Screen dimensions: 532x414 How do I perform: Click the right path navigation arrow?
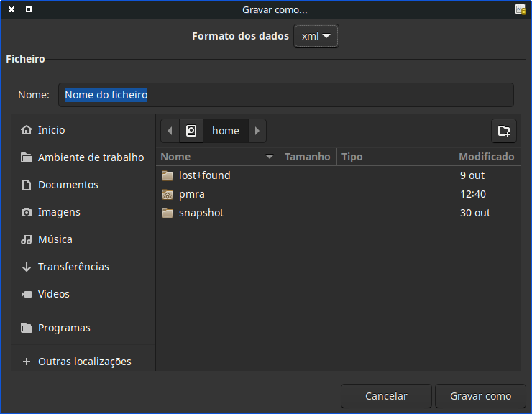(257, 131)
